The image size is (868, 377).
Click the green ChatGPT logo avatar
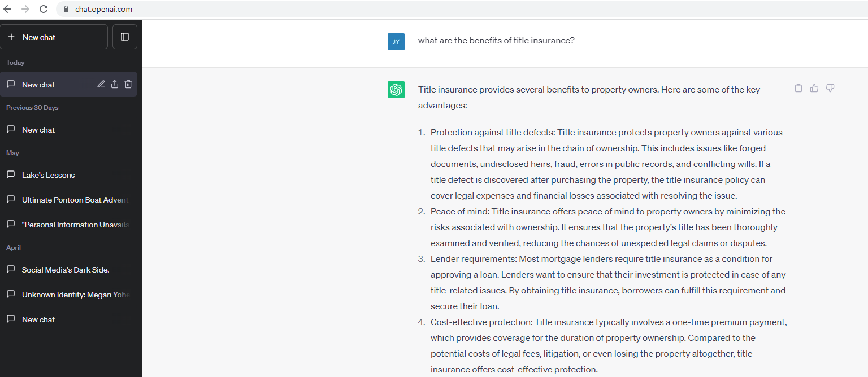pyautogui.click(x=396, y=90)
